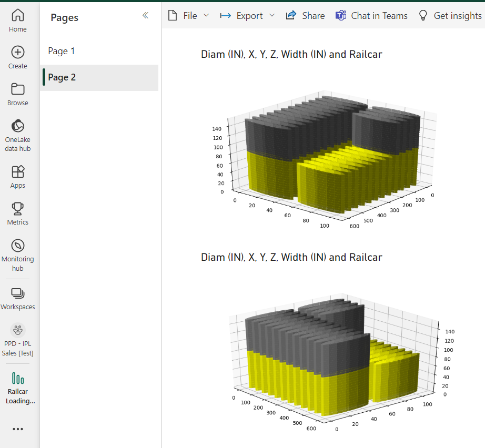The height and width of the screenshot is (448, 485).
Task: Click the File document icon
Action: point(173,15)
